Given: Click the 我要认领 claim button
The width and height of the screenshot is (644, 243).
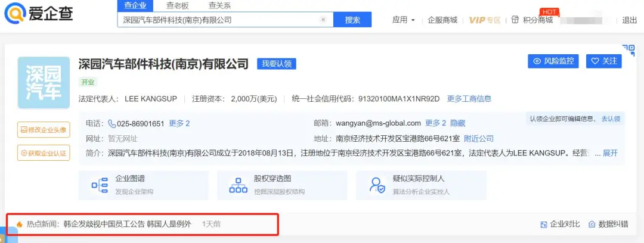Looking at the screenshot, I should tap(277, 64).
